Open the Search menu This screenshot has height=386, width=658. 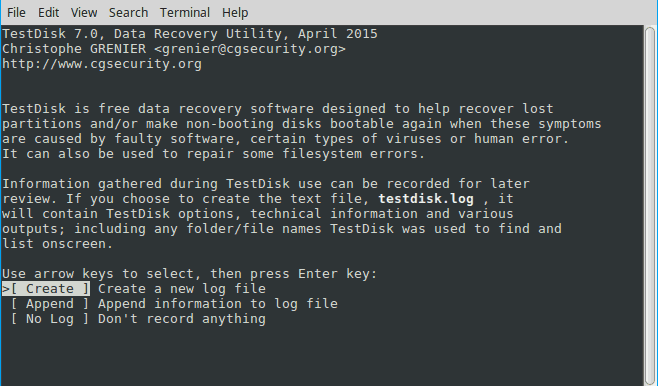128,13
